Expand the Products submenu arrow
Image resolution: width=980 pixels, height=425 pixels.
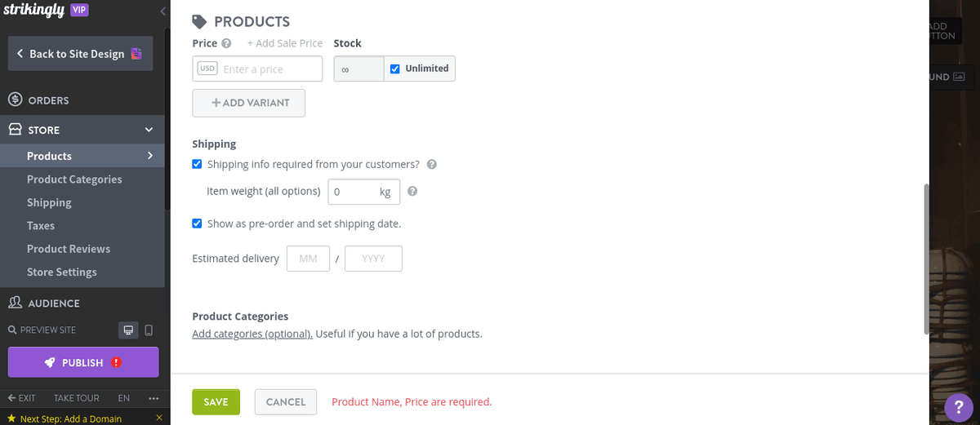(x=150, y=156)
